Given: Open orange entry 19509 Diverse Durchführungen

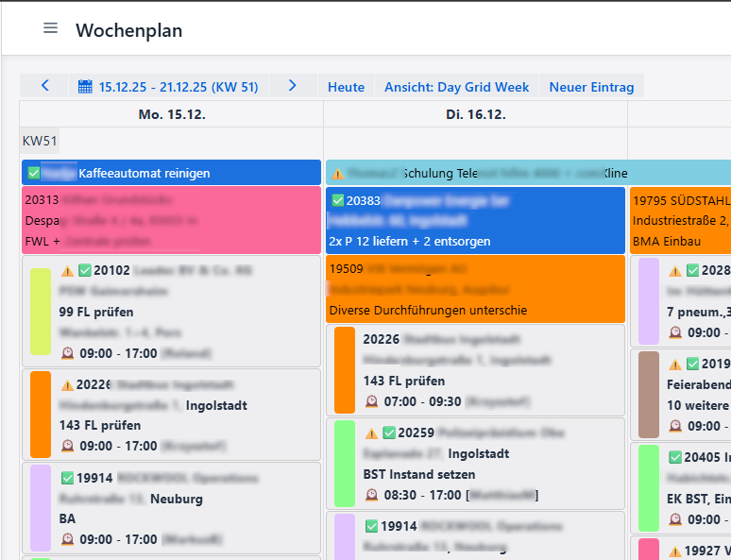Looking at the screenshot, I should tap(475, 289).
